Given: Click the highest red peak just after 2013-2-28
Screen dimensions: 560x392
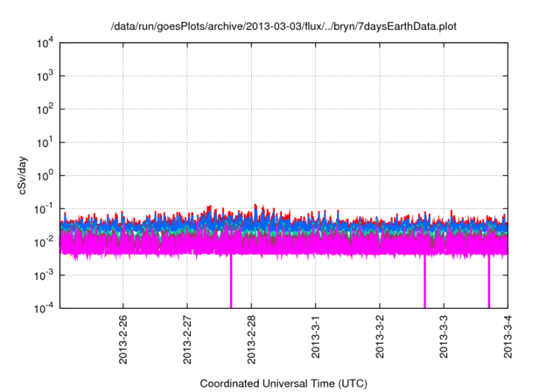Looking at the screenshot, I should coord(255,206).
